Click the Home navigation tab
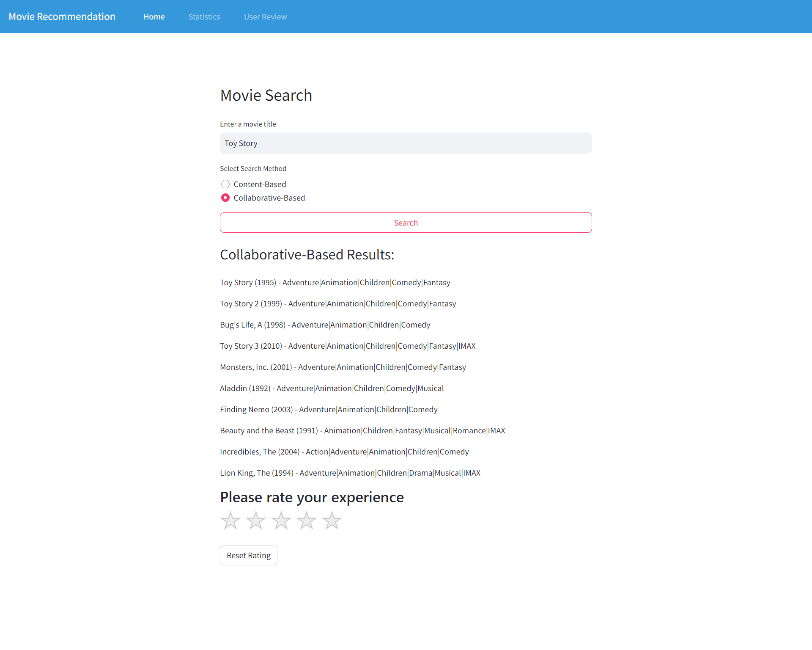Viewport: 812px width, 650px height. coord(155,16)
